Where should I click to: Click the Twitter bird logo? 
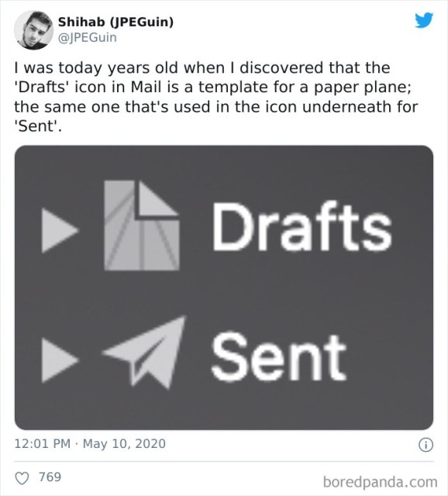tap(424, 20)
